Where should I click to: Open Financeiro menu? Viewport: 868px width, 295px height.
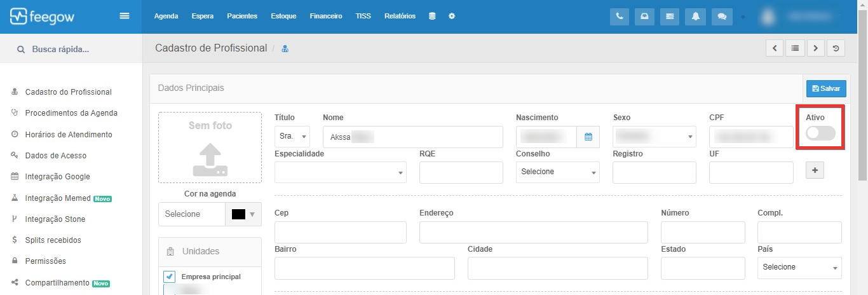click(x=326, y=16)
